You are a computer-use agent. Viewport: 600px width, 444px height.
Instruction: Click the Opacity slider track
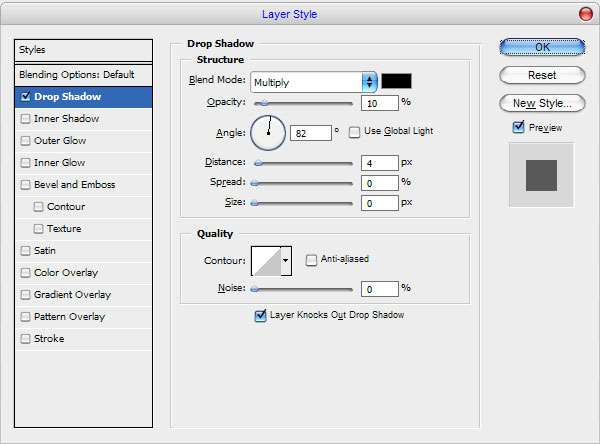coord(305,103)
